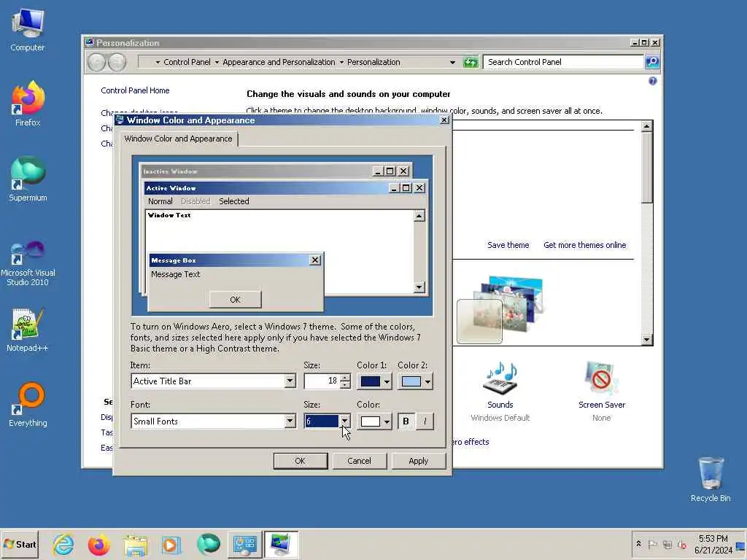Click OK in Window Color and Appearance dialog

300,461
